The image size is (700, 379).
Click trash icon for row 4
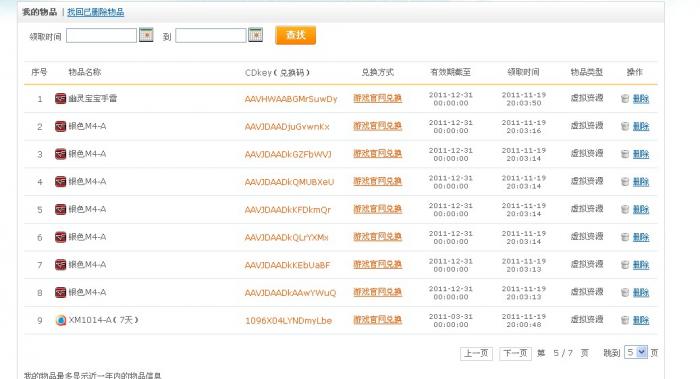pyautogui.click(x=625, y=182)
